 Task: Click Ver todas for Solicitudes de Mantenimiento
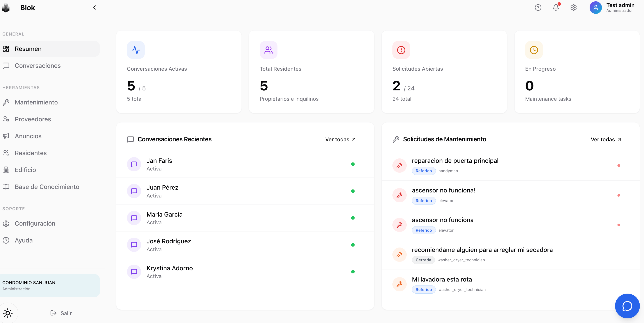[605, 140]
